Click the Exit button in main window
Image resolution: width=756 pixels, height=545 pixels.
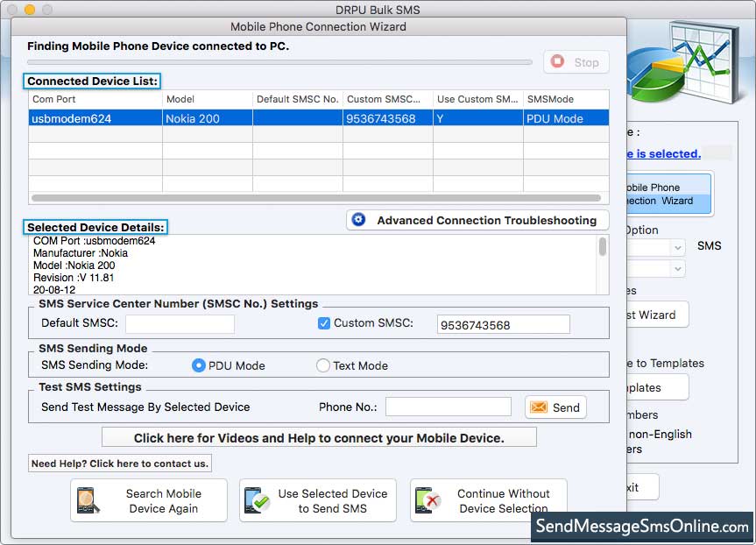(x=643, y=487)
